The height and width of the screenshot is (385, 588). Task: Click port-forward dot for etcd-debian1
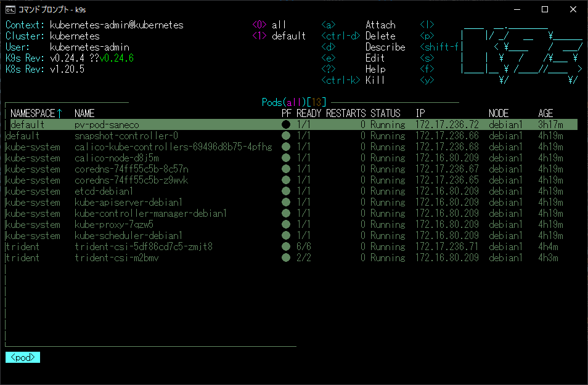point(286,191)
